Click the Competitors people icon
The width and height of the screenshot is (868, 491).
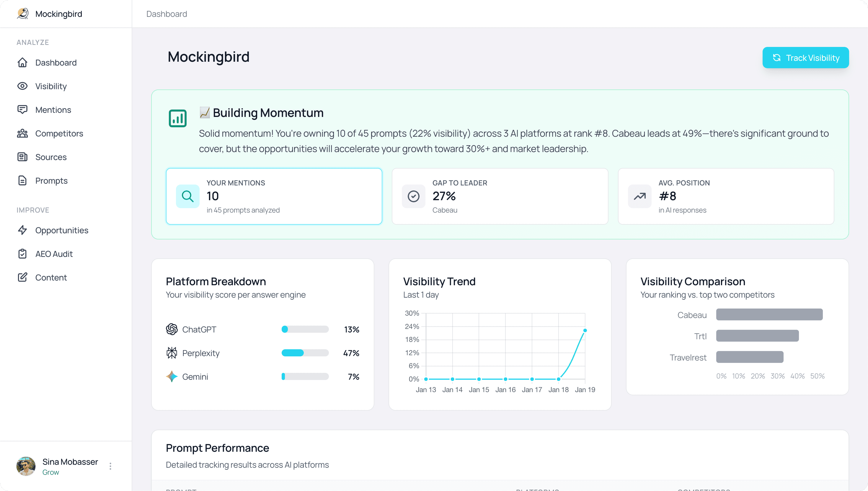click(x=22, y=133)
